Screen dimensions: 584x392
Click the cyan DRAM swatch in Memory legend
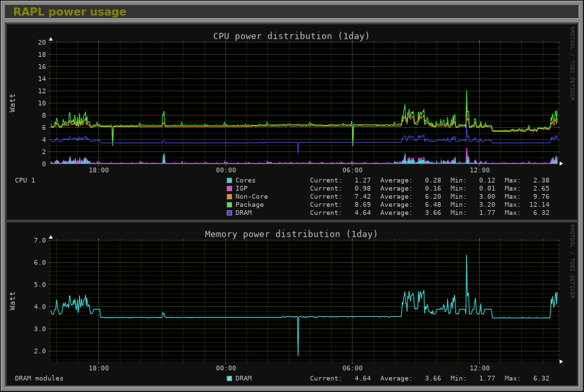tap(229, 378)
